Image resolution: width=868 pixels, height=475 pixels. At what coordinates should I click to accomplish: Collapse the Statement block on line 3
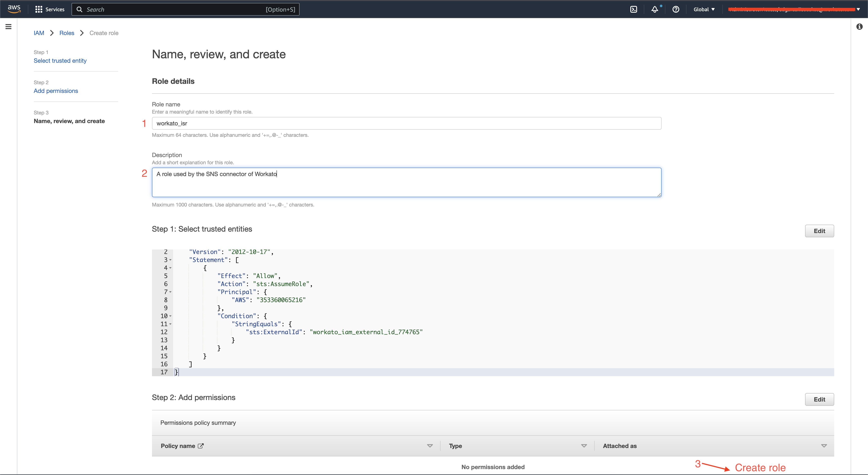point(171,260)
